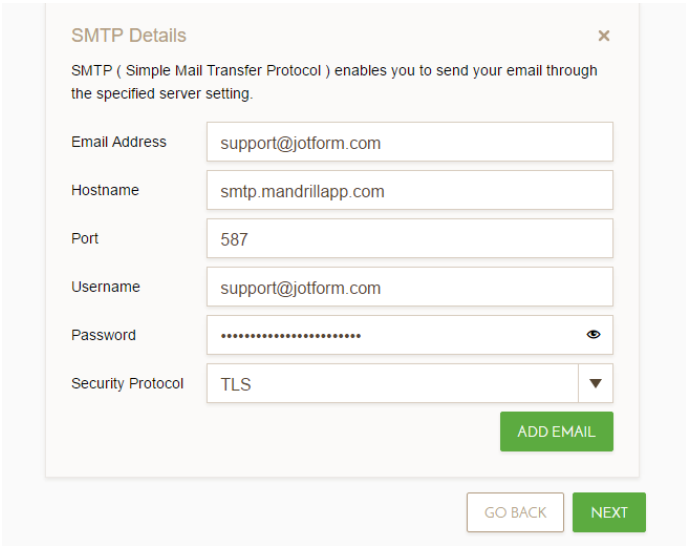Click the Email Address label
The image size is (686, 546).
[119, 142]
